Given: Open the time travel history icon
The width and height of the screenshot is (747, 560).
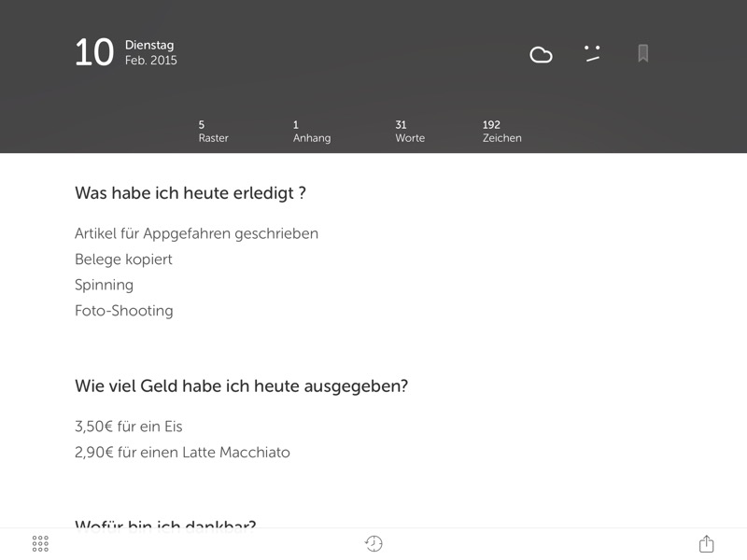Looking at the screenshot, I should [x=372, y=541].
